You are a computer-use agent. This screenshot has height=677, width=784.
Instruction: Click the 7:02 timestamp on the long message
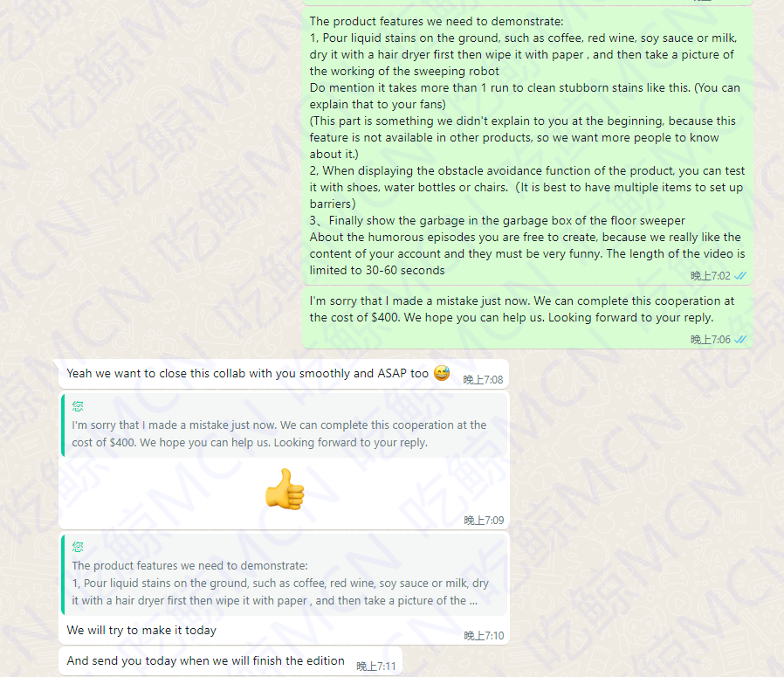(x=711, y=276)
